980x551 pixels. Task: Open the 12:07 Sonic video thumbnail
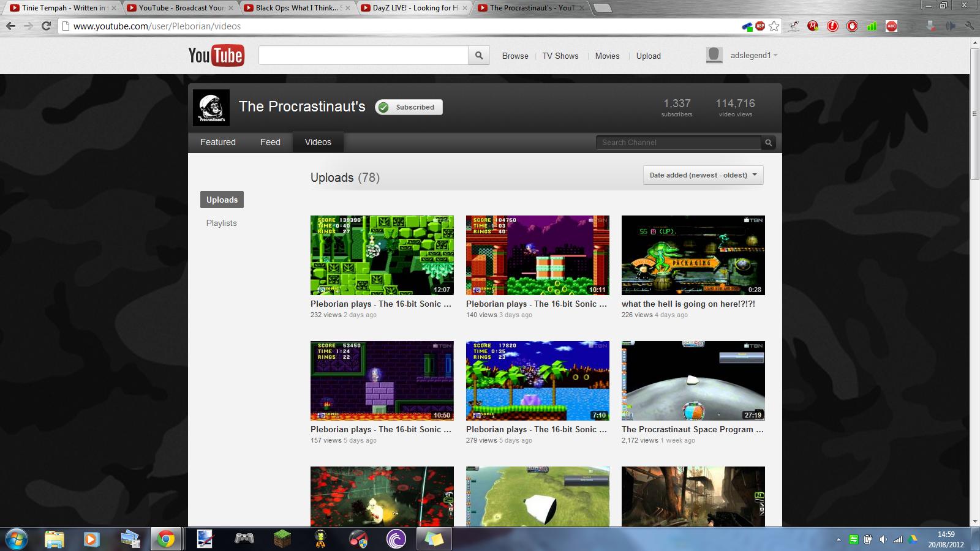point(382,255)
